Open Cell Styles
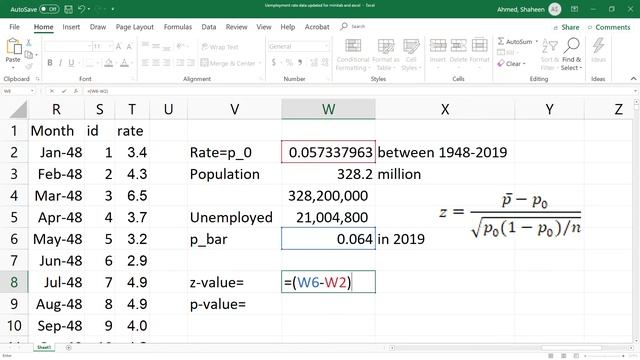 (x=411, y=55)
